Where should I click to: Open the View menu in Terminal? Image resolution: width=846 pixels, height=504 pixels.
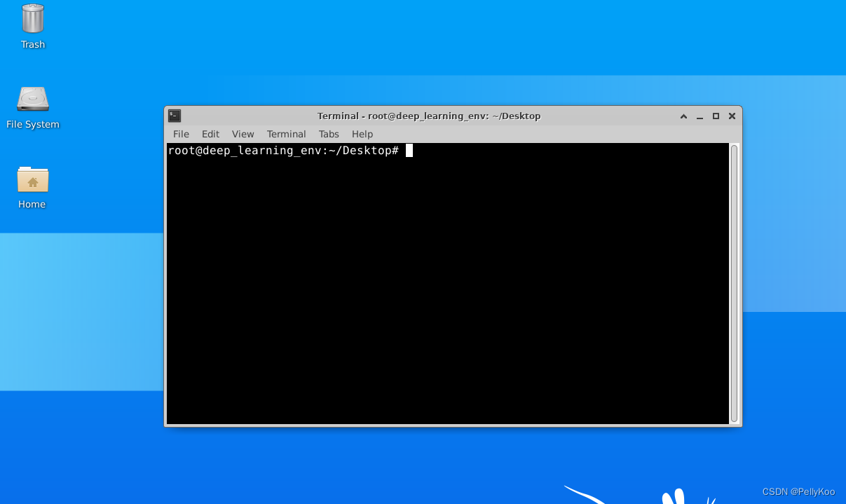click(243, 134)
